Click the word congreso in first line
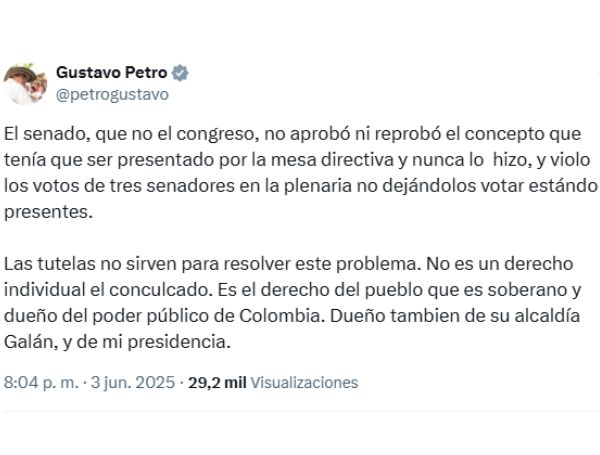 pyautogui.click(x=216, y=134)
